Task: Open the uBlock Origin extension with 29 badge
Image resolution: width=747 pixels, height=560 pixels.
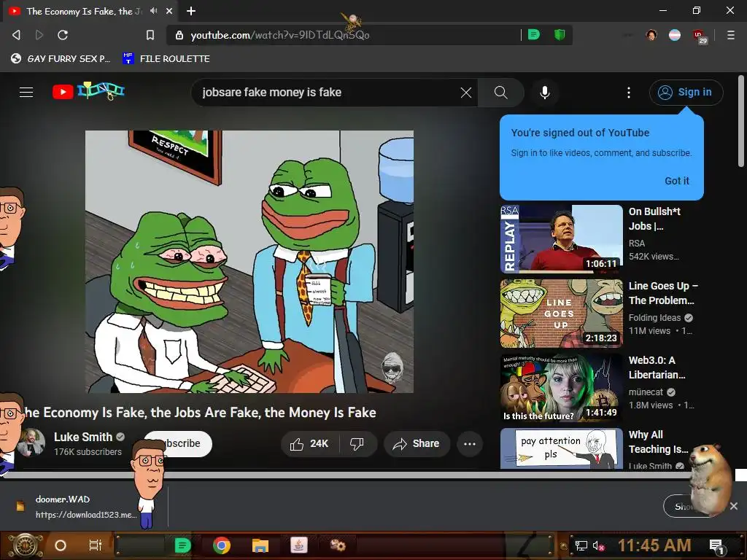Action: [x=700, y=36]
